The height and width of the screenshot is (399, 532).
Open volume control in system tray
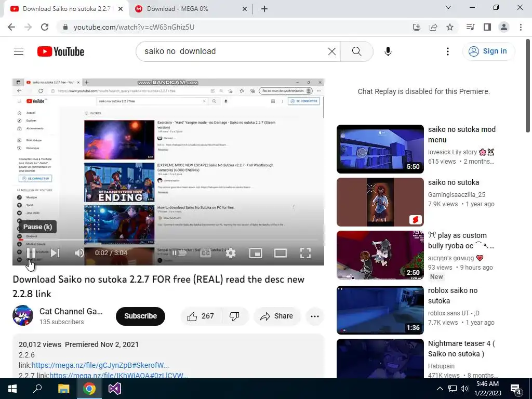click(464, 389)
